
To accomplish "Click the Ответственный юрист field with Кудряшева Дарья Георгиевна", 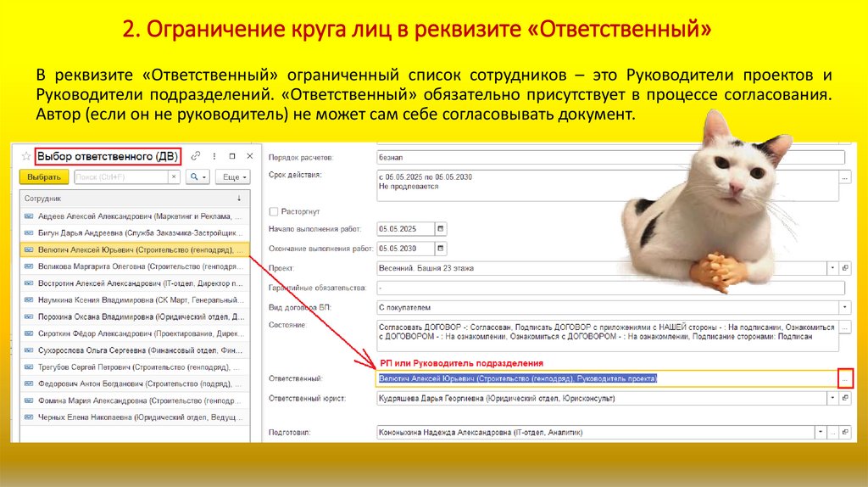I will tap(601, 399).
